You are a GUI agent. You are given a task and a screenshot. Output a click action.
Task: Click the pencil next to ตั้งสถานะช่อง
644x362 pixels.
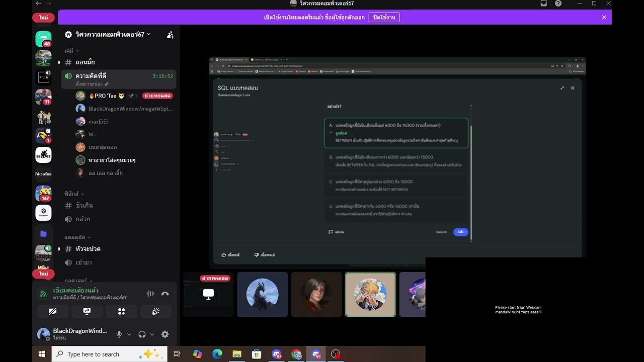(107, 84)
